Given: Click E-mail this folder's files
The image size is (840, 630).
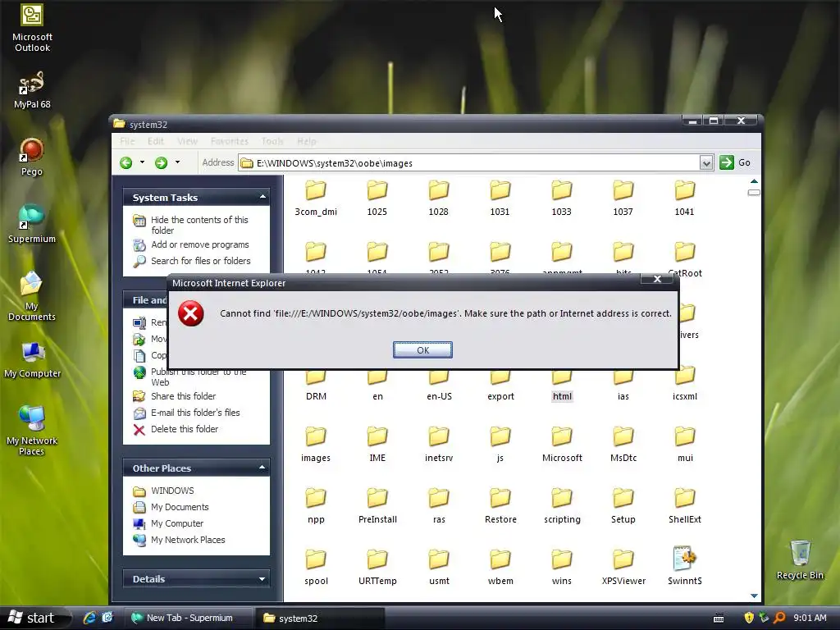Looking at the screenshot, I should pos(195,413).
